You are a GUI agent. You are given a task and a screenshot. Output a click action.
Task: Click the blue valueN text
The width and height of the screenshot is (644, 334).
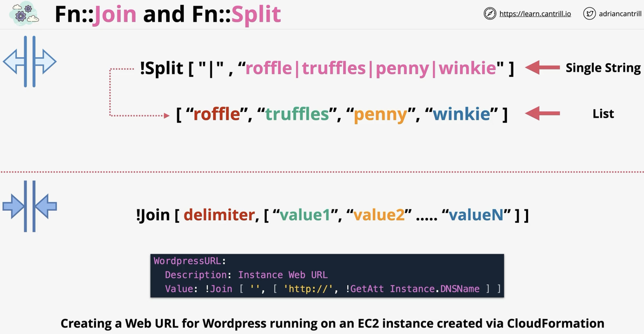476,215
